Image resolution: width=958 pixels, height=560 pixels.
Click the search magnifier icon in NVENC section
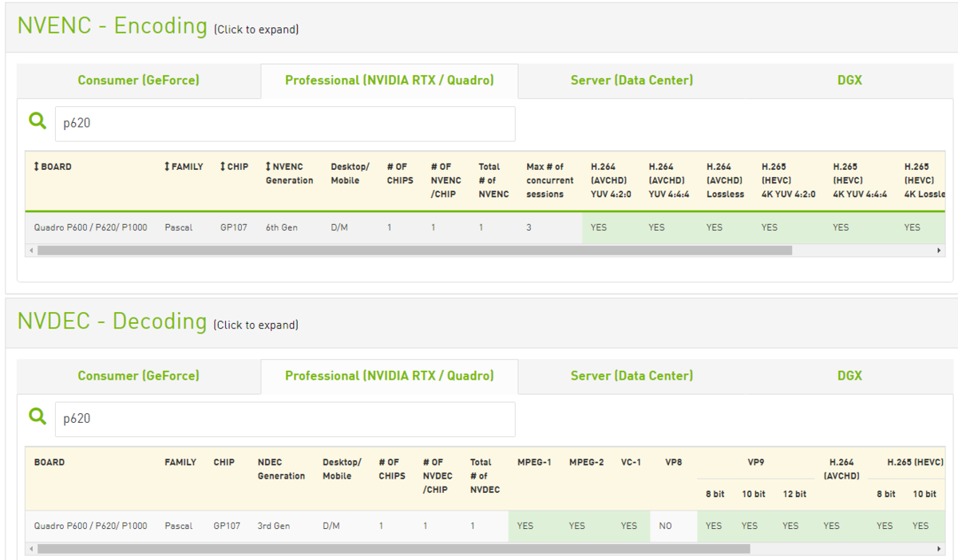tap(38, 121)
